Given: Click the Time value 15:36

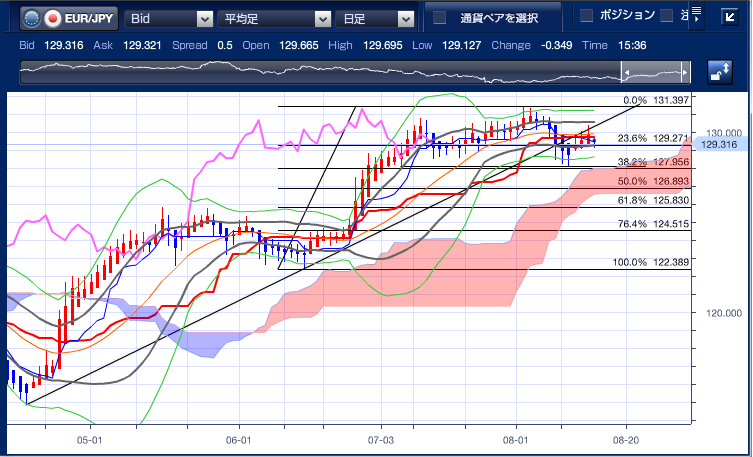Looking at the screenshot, I should pyautogui.click(x=632, y=46).
